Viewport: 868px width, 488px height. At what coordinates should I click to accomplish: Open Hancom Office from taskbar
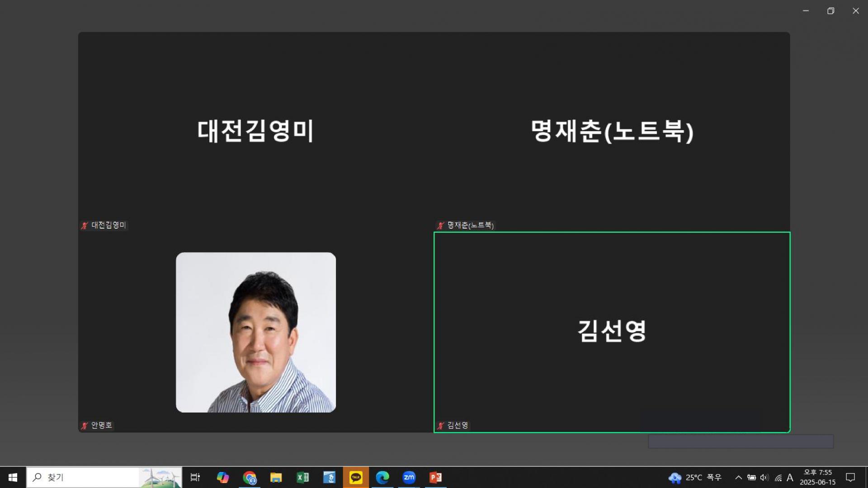tap(329, 477)
